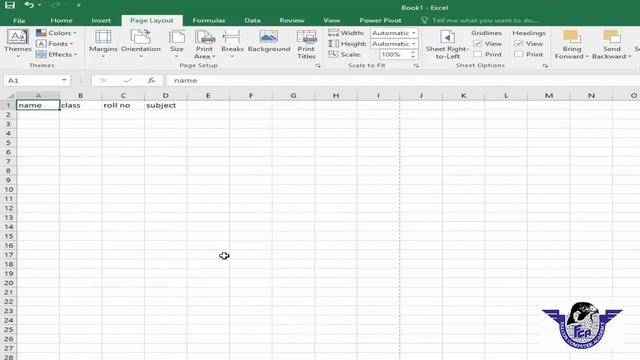640x360 pixels.
Task: Open the Page Setup dialog launcher
Action: point(318,66)
